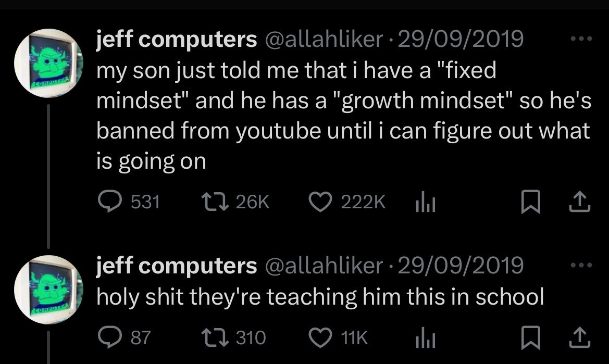Image resolution: width=609 pixels, height=364 pixels.
Task: Share the second tweet
Action: point(579,337)
